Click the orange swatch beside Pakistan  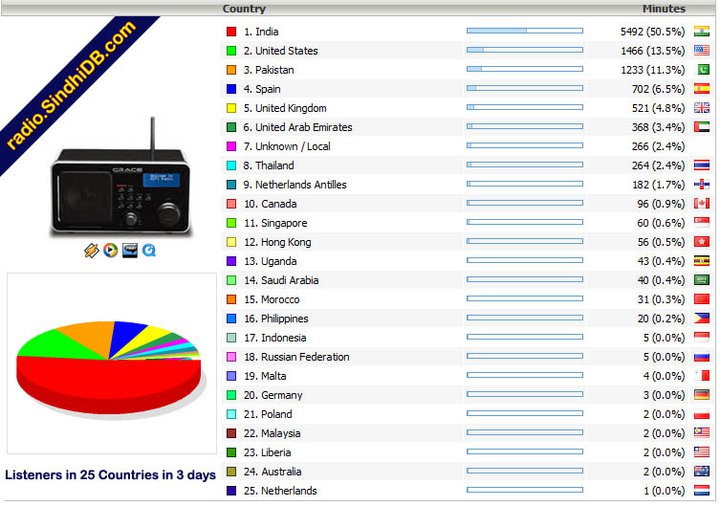(231, 70)
